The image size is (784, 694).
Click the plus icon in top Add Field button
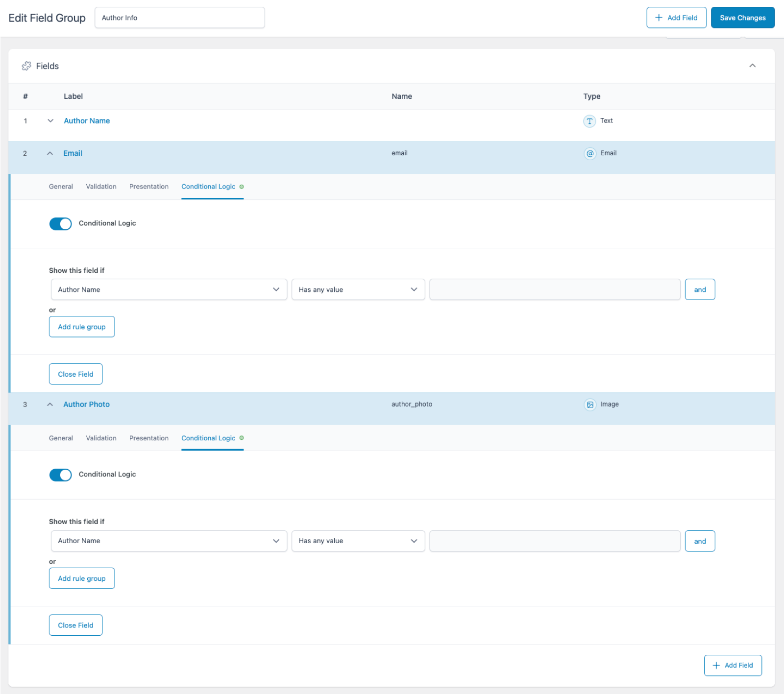pos(659,18)
